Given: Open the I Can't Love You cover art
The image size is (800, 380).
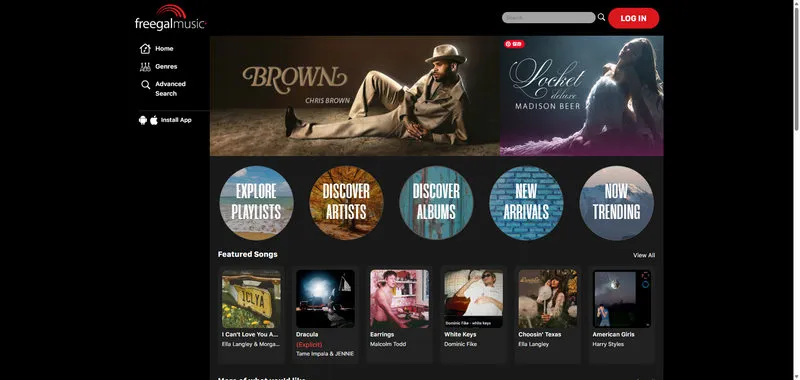Looking at the screenshot, I should (x=251, y=299).
